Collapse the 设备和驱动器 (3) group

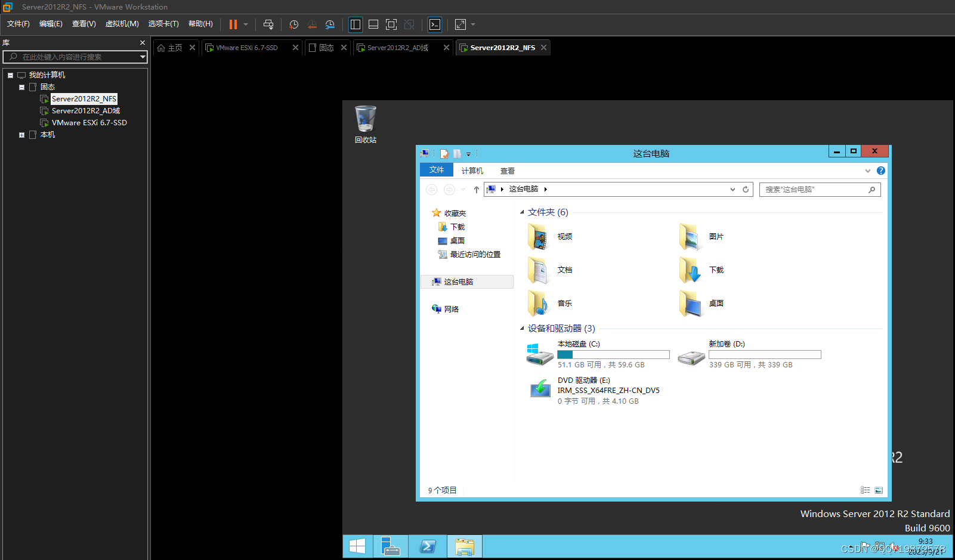pyautogui.click(x=522, y=329)
